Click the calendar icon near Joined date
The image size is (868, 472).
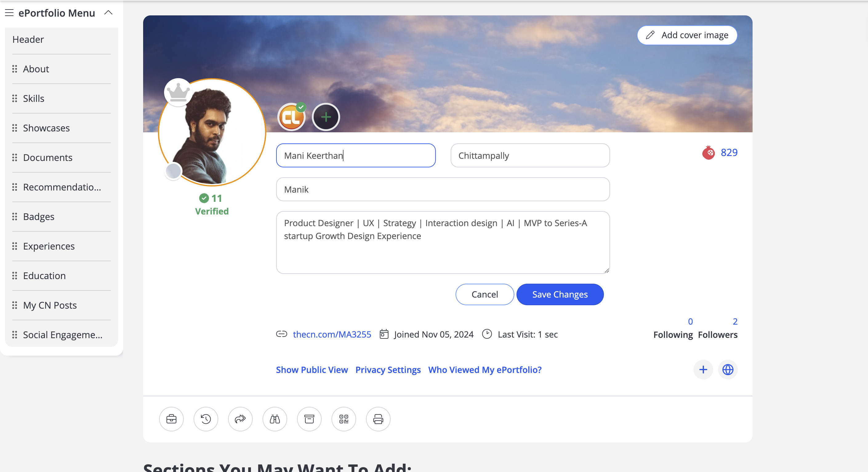click(x=384, y=334)
